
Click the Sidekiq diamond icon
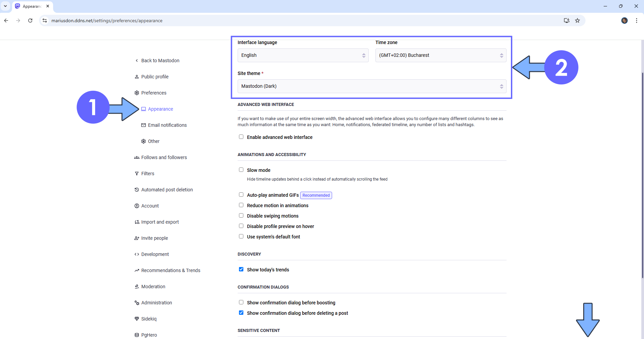click(x=136, y=319)
